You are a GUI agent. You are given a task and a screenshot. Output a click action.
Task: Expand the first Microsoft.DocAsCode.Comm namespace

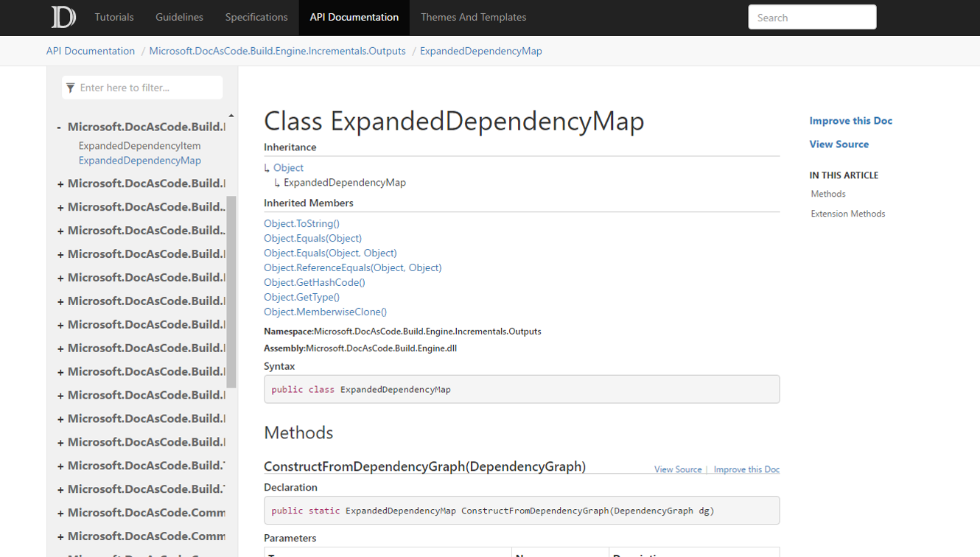click(59, 512)
